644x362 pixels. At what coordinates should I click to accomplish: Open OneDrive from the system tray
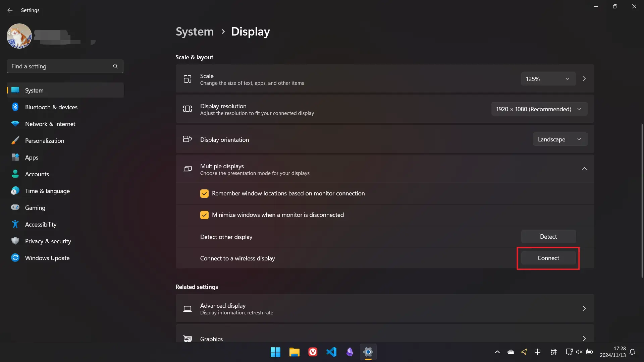pyautogui.click(x=511, y=352)
